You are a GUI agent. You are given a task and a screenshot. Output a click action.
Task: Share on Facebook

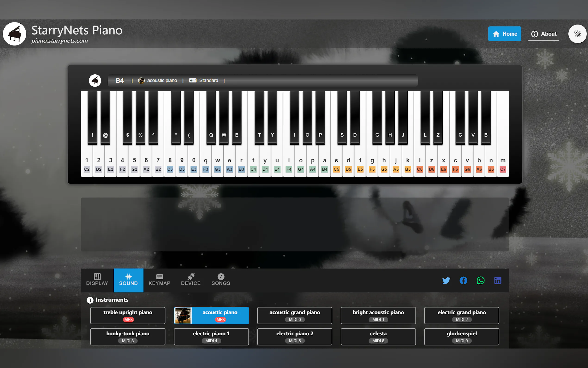tap(463, 280)
